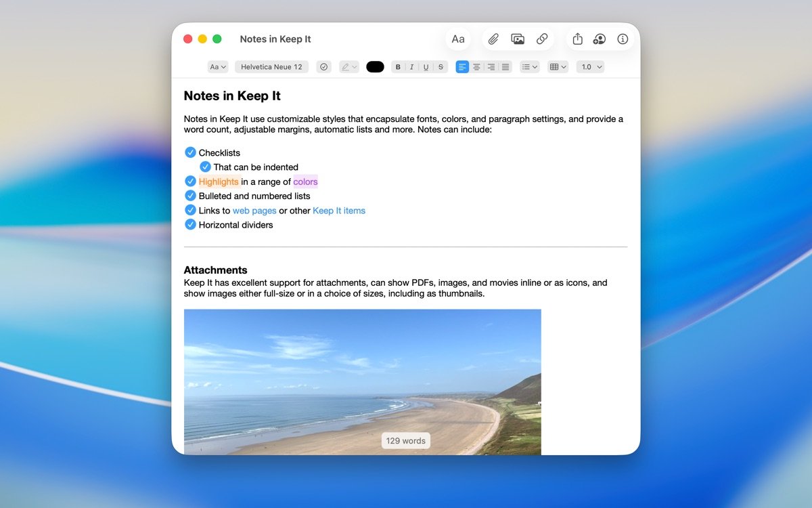Image resolution: width=812 pixels, height=508 pixels.
Task: Attach a file using the paperclip icon
Action: 493,39
